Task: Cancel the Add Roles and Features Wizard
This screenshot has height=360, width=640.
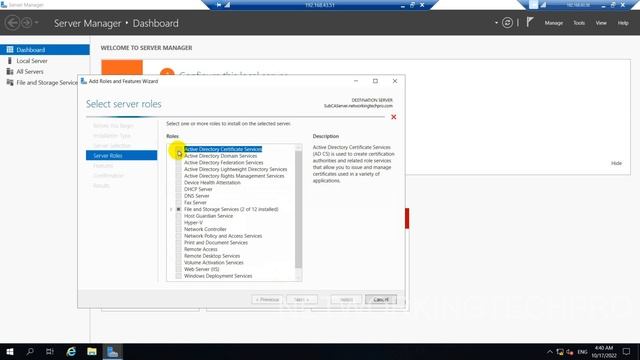Action: (x=381, y=300)
